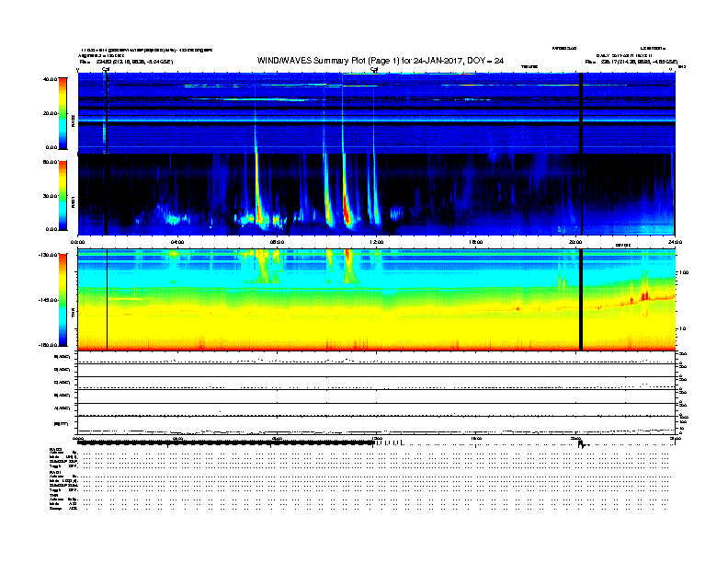Click the RAD1 color scale bar
This screenshot has width=728, height=563.
tap(62, 195)
